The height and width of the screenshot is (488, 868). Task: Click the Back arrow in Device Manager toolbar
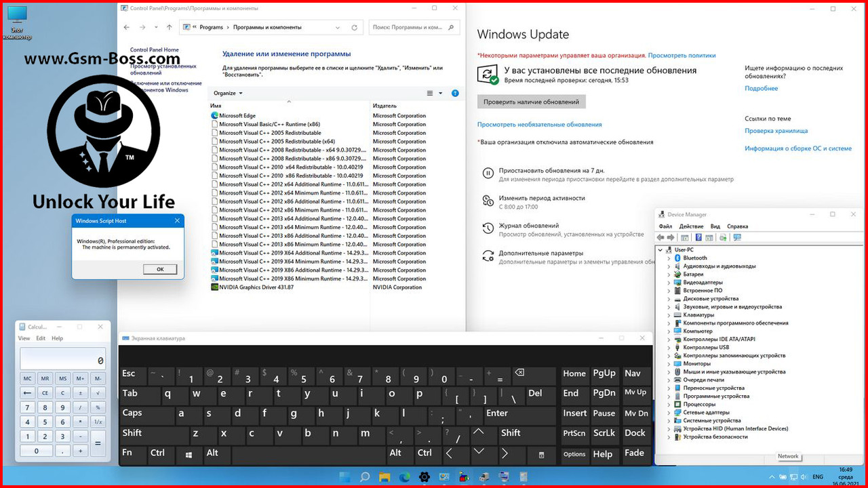(659, 237)
